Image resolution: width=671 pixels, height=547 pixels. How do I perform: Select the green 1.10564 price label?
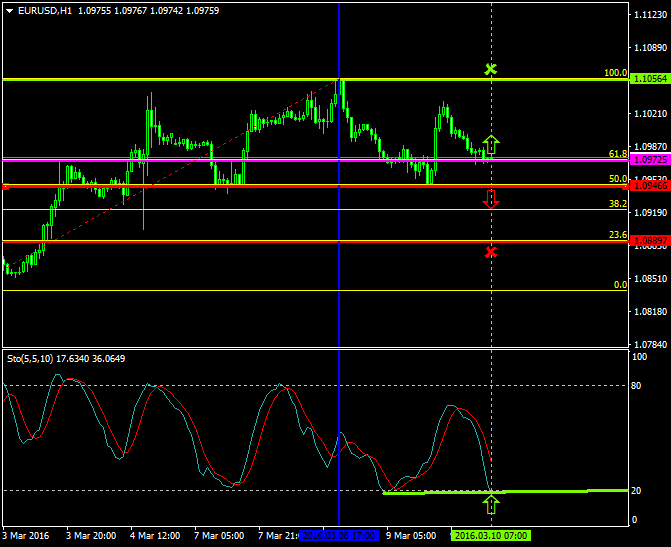pyautogui.click(x=648, y=79)
